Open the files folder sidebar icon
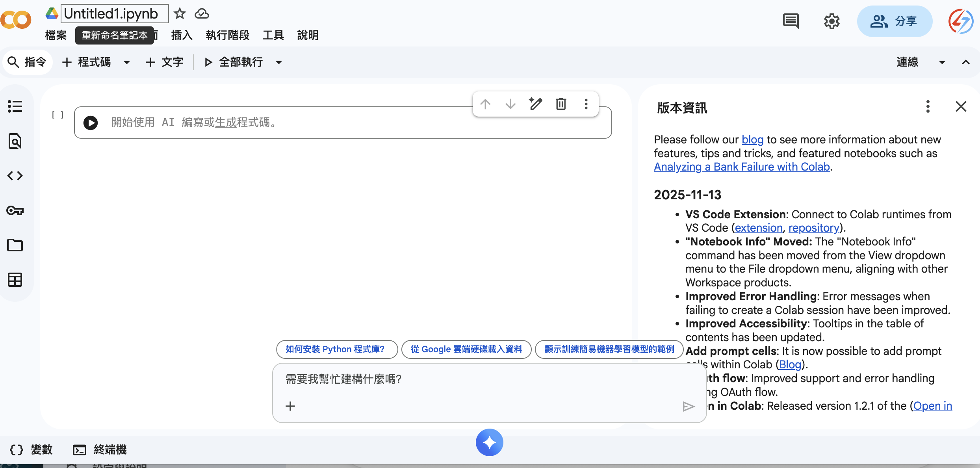Viewport: 980px width, 468px height. pyautogui.click(x=15, y=245)
